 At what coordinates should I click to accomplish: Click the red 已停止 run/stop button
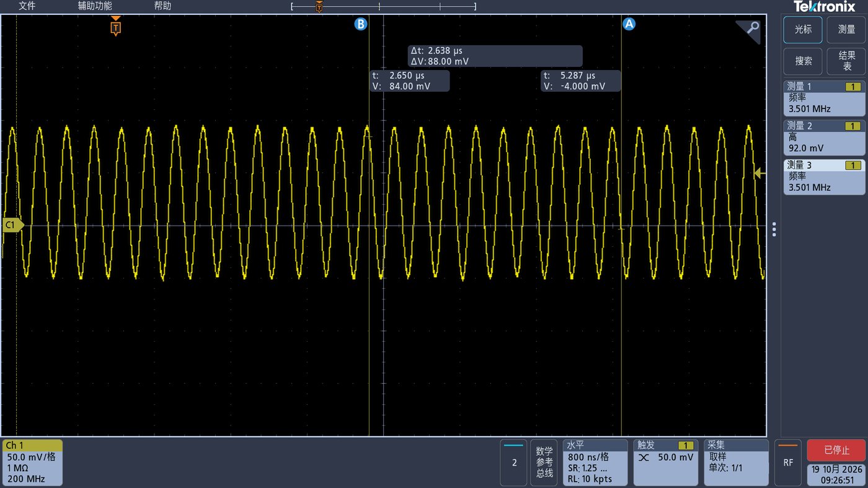tap(836, 450)
